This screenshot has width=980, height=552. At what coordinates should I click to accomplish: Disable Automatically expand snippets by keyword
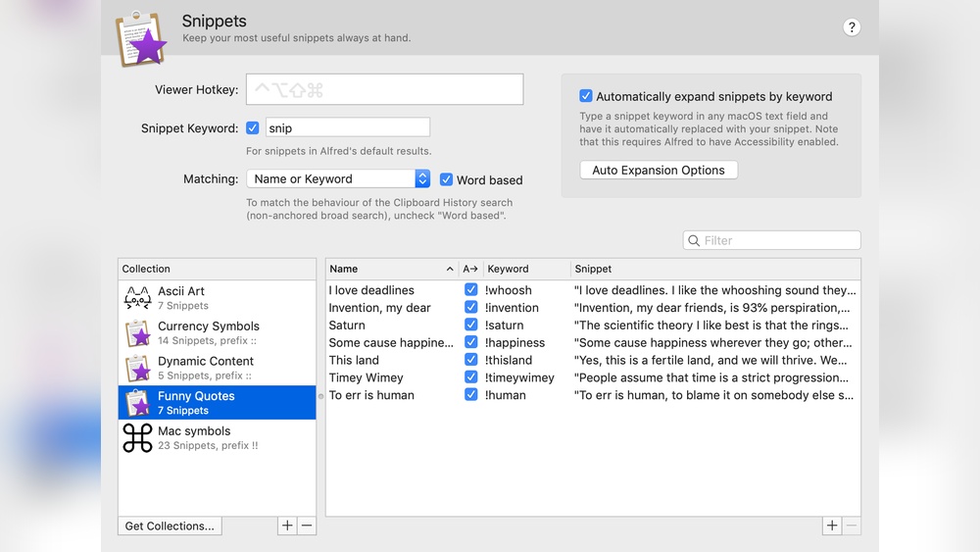pos(586,96)
